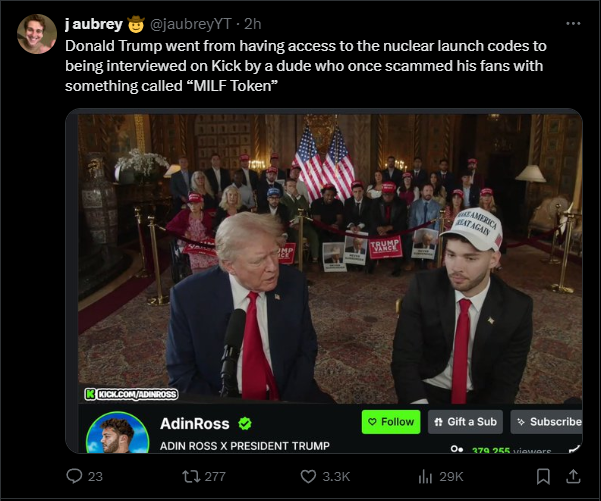Image resolution: width=601 pixels, height=501 pixels.
Task: Open the 2h tweet timestamp
Action: (253, 24)
